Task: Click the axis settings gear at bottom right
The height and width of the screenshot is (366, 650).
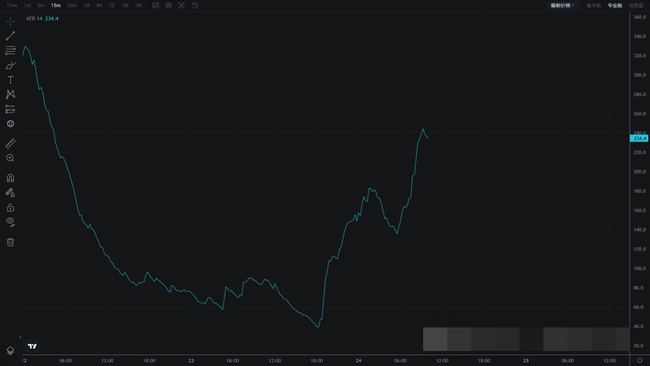Action: (x=640, y=361)
